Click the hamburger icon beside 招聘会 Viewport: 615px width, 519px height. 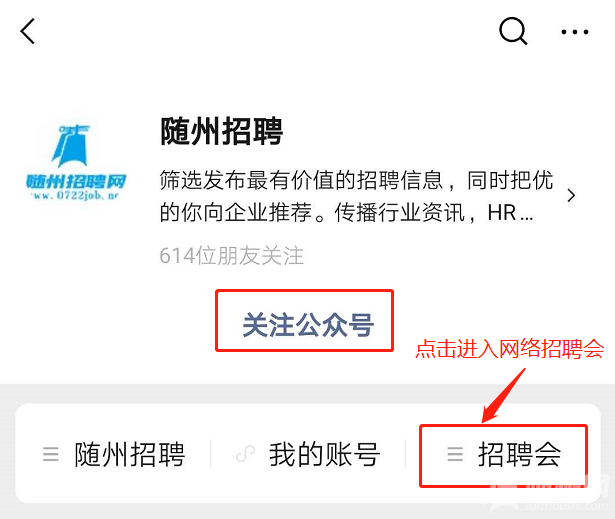455,454
